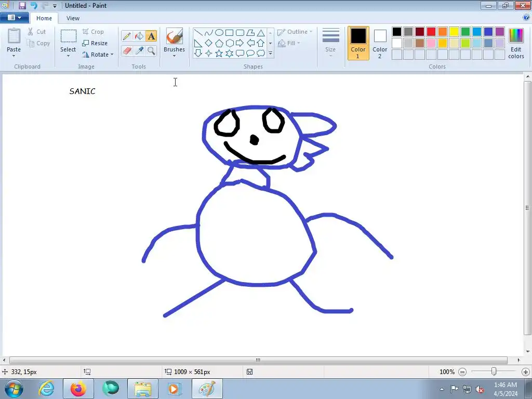Click the zoom slider handle

pos(494,372)
